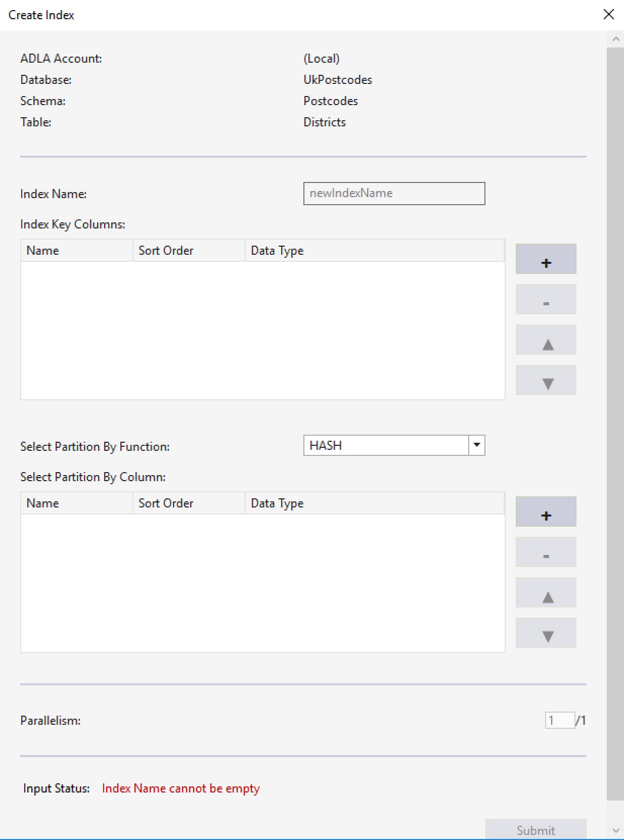Select the HASH partition function combo box
This screenshot has height=840, width=624.
386,445
